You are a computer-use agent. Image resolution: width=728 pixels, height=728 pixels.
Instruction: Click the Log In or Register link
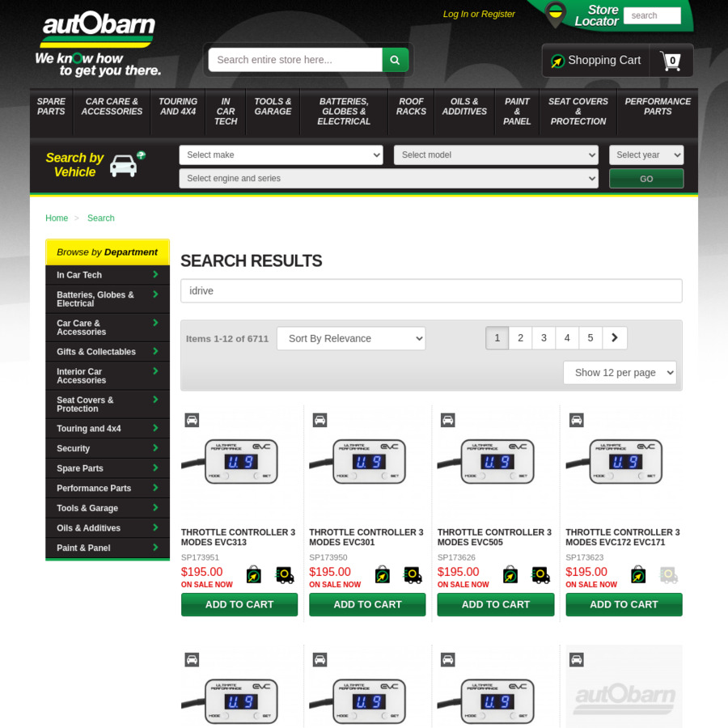point(479,14)
